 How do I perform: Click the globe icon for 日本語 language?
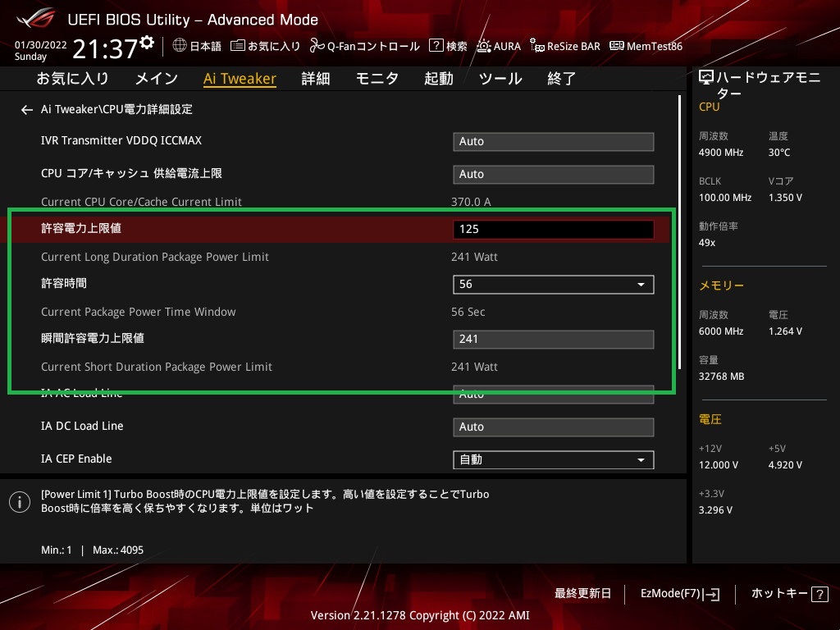coord(180,46)
